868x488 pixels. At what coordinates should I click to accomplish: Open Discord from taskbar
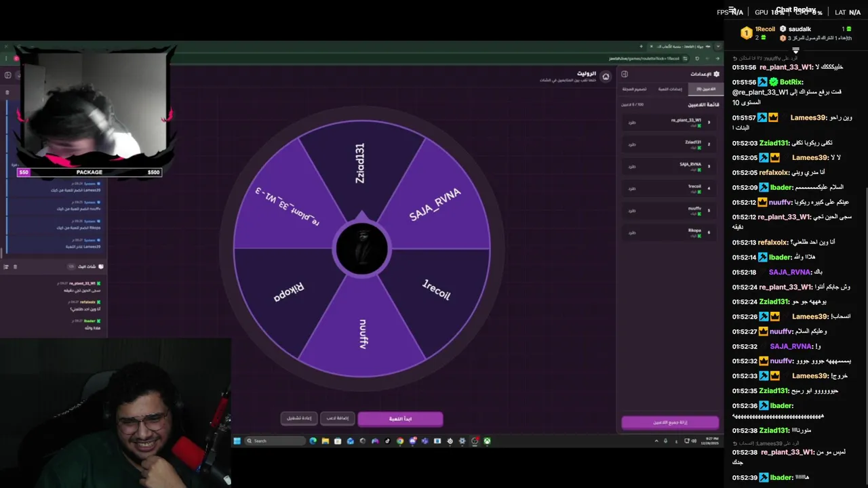pyautogui.click(x=412, y=441)
